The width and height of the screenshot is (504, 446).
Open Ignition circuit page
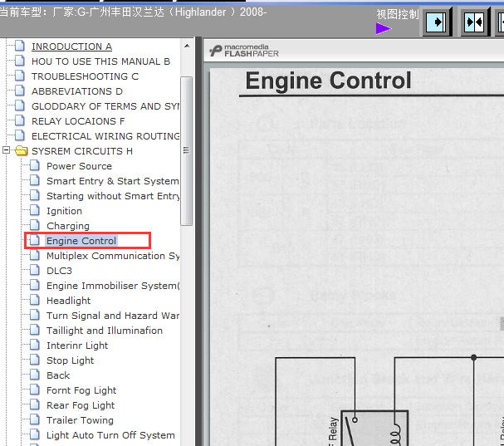(64, 211)
